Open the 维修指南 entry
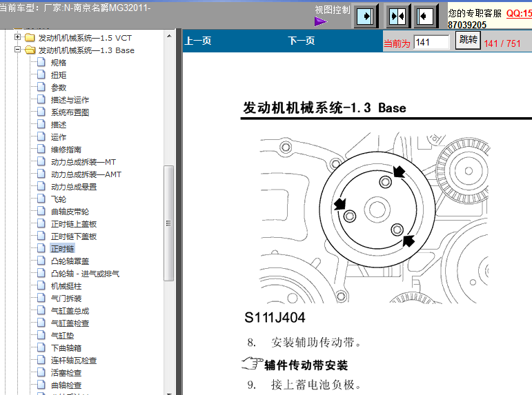This screenshot has width=532, height=395. click(66, 150)
